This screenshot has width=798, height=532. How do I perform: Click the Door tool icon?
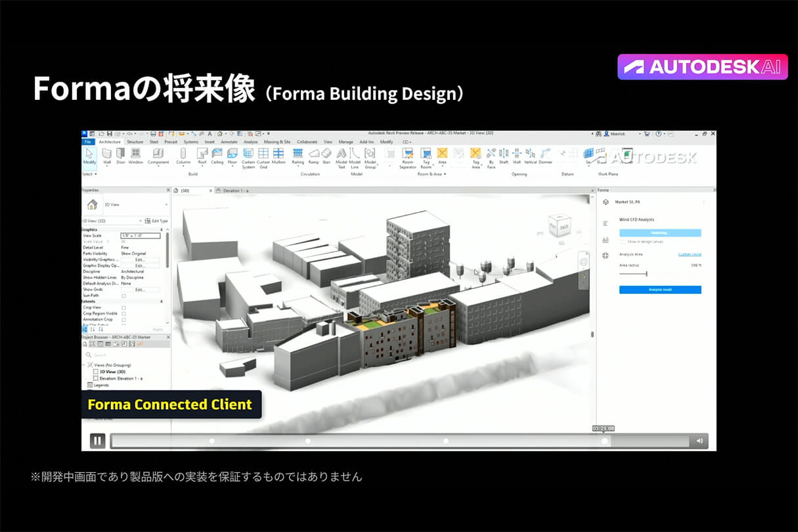coord(120,155)
